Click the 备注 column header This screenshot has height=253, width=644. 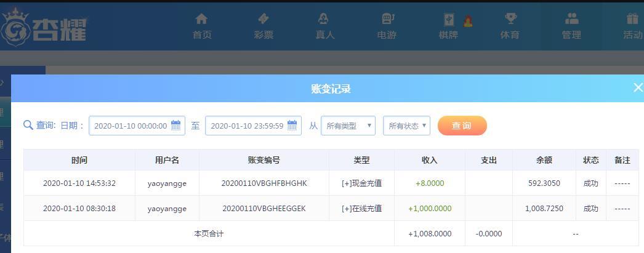pos(622,160)
